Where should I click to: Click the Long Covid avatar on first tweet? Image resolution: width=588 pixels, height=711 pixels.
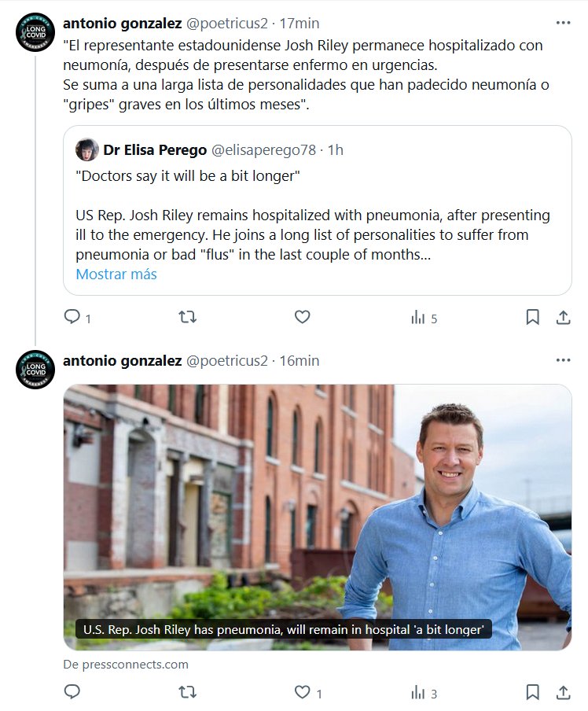35,34
